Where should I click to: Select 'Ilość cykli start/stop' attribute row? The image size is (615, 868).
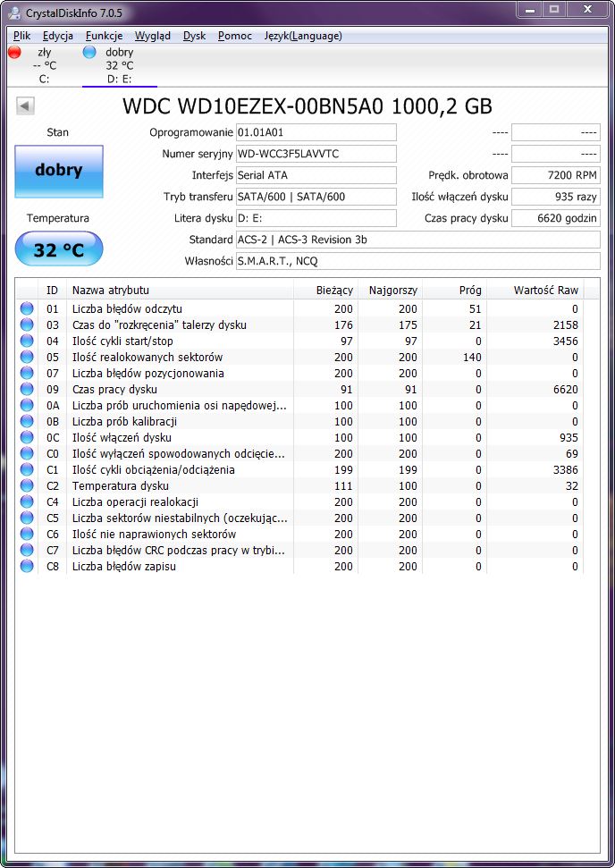click(299, 341)
